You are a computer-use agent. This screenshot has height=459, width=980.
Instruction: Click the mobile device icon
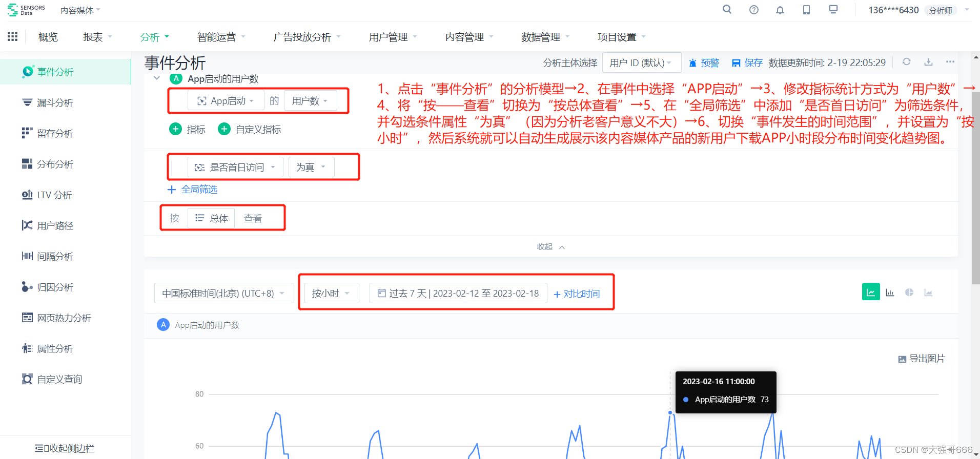click(806, 10)
